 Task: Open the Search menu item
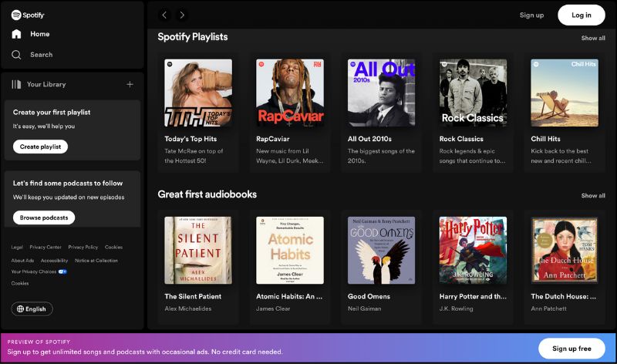(42, 55)
